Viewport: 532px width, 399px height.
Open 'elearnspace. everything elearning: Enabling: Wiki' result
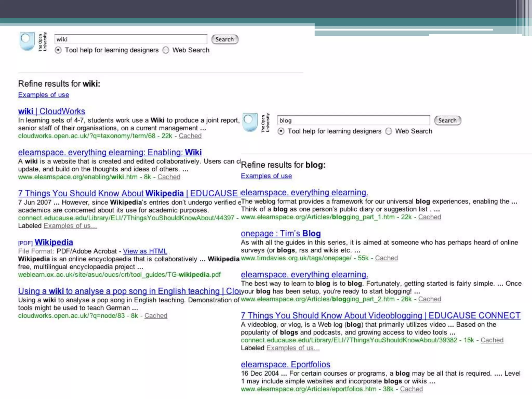(x=110, y=152)
